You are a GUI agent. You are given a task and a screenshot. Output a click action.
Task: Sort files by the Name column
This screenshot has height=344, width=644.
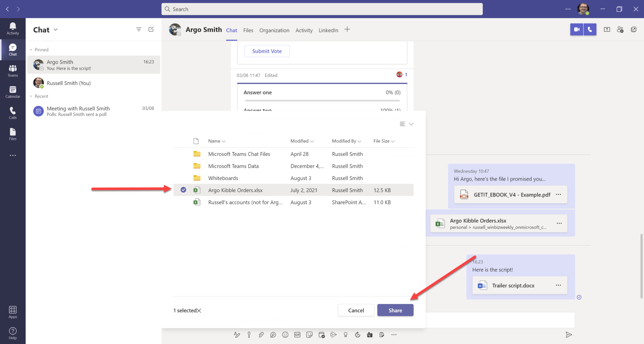point(217,141)
